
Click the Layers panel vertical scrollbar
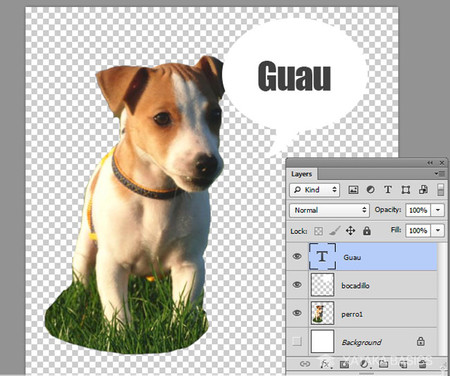[443, 299]
